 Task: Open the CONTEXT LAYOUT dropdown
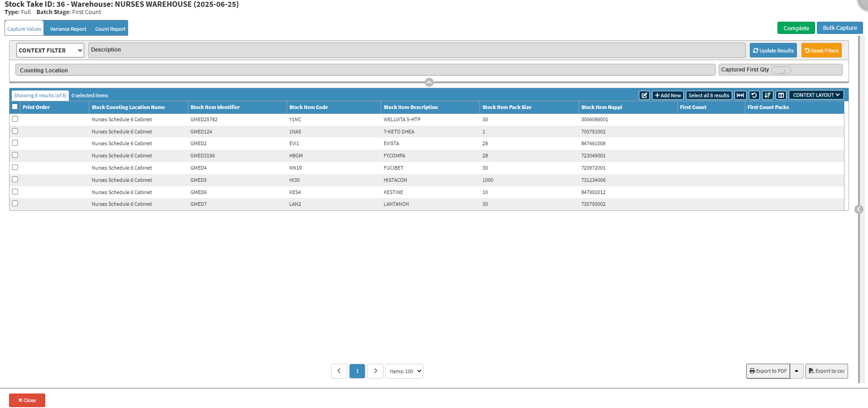[x=816, y=95]
